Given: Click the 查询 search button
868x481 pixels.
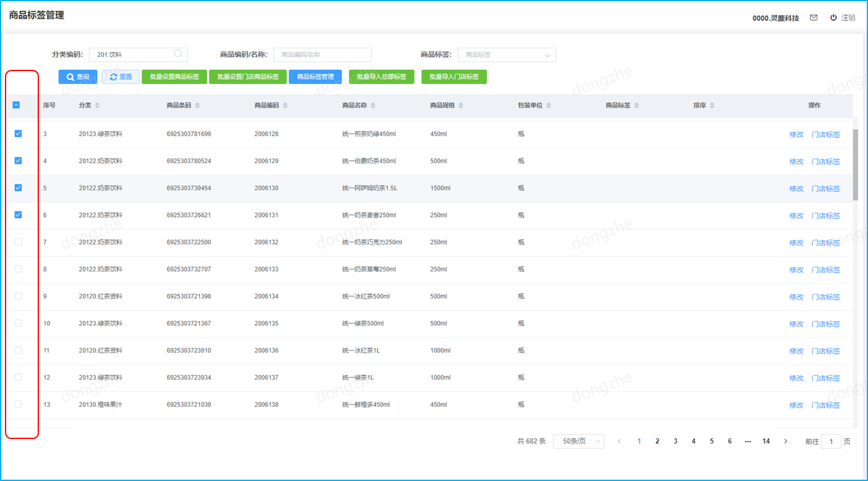Looking at the screenshot, I should point(78,77).
